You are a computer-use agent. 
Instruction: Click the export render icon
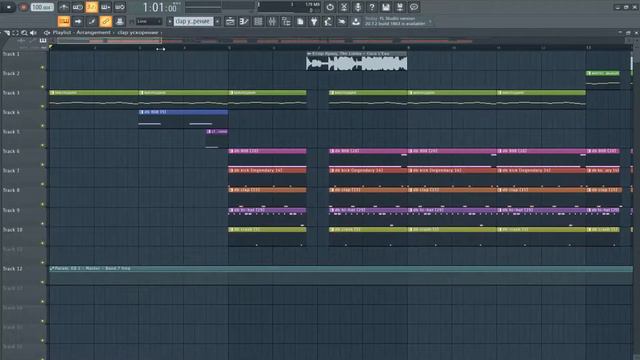(x=400, y=7)
